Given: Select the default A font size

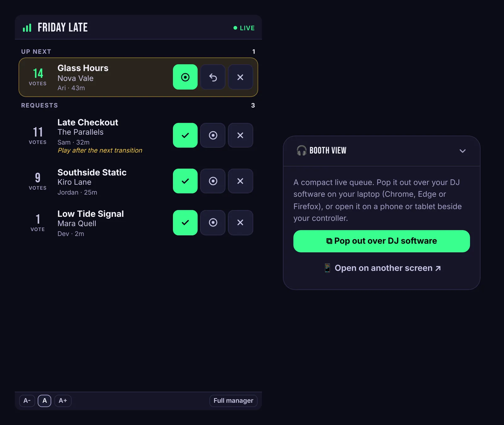Looking at the screenshot, I should [x=44, y=401].
